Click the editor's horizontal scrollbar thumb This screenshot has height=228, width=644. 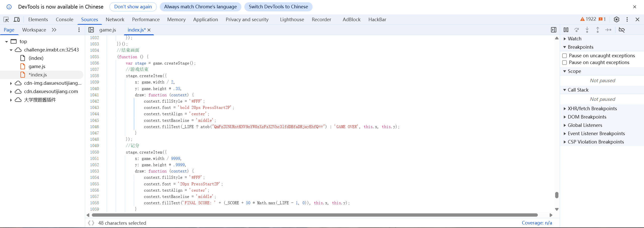point(315,215)
